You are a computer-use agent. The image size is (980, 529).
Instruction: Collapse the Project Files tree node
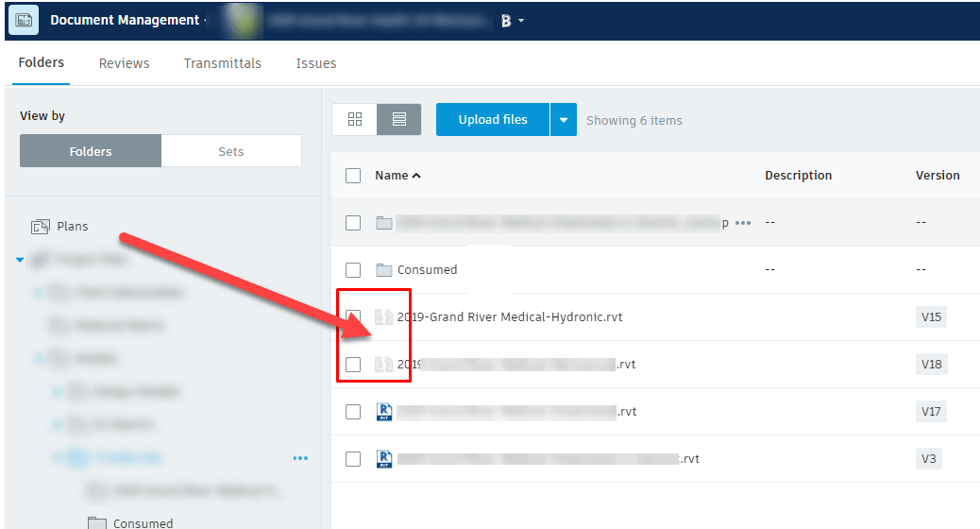click(x=20, y=260)
